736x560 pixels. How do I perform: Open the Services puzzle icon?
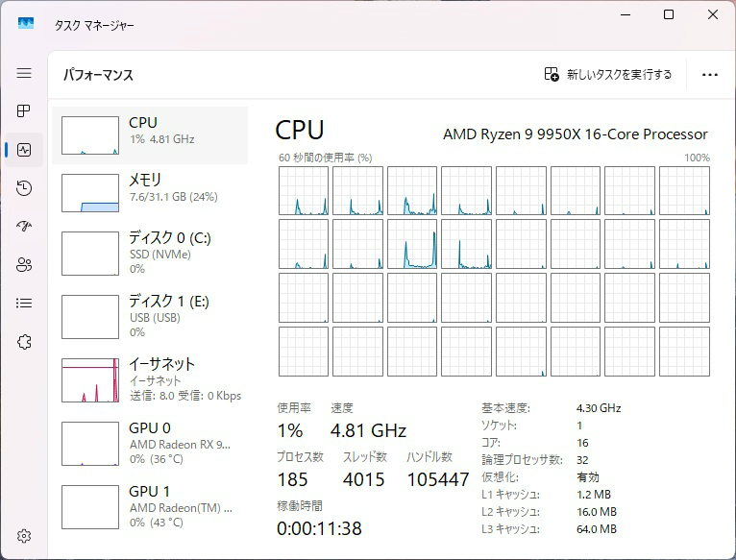(24, 342)
